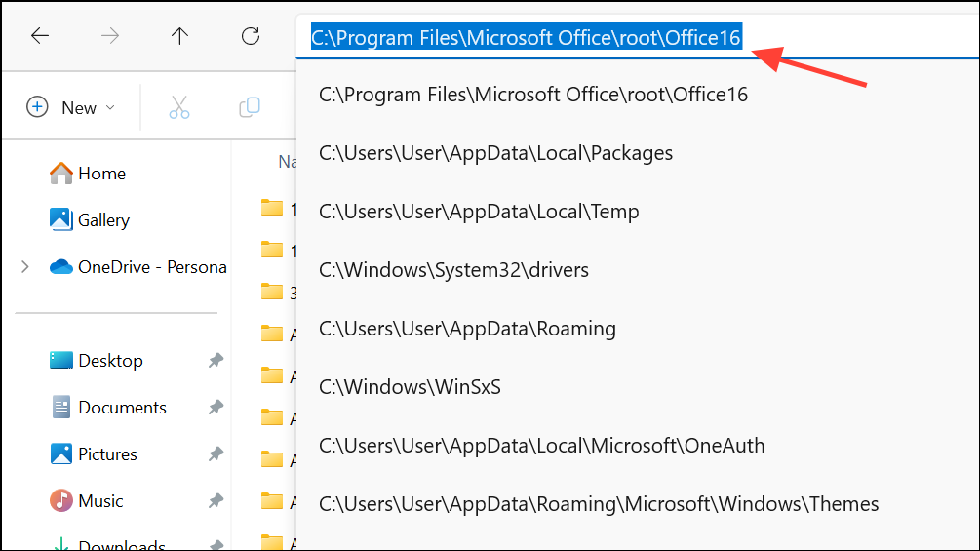Screen dimensions: 980x551
Task: Choose the AppData\Local\Temp suggestion
Action: 479,212
